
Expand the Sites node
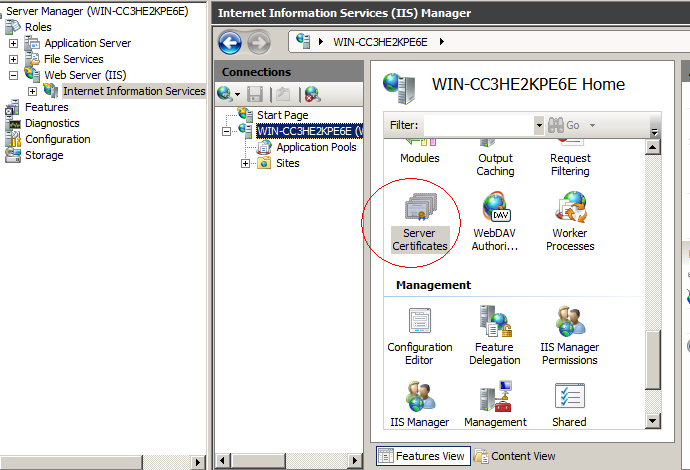click(x=246, y=164)
